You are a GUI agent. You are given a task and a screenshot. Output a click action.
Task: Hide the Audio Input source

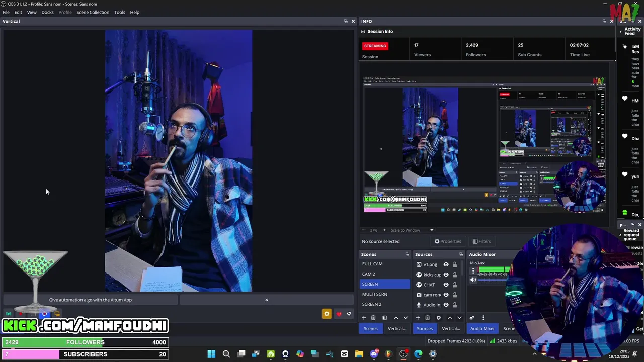446,305
